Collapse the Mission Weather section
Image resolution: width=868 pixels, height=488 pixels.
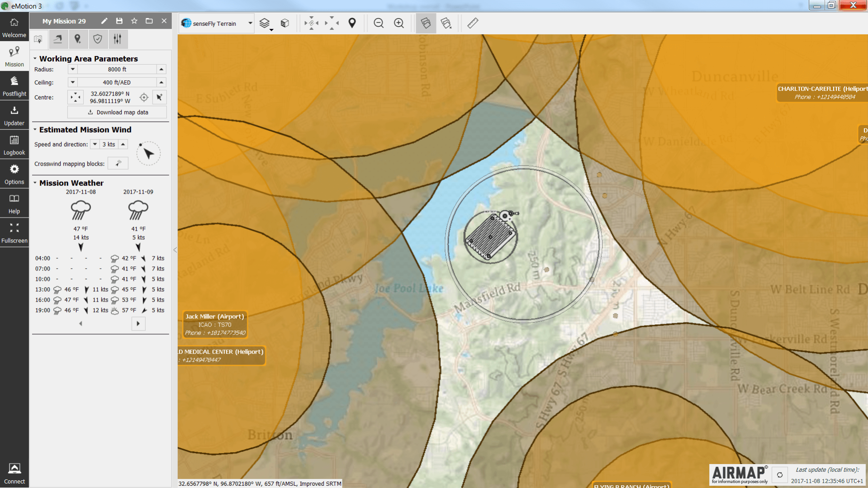coord(35,183)
